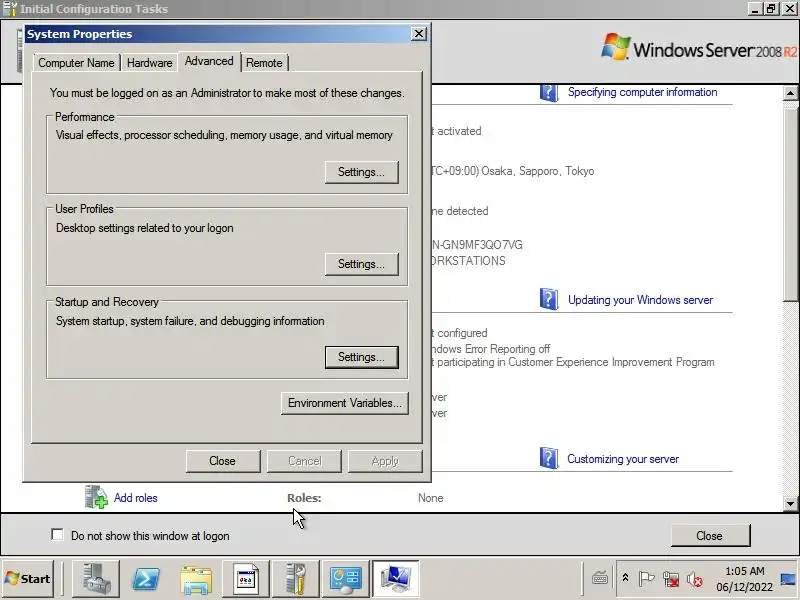Open Windows Explorer folder icon in taskbar
Viewport: 800px width, 600px height.
196,579
